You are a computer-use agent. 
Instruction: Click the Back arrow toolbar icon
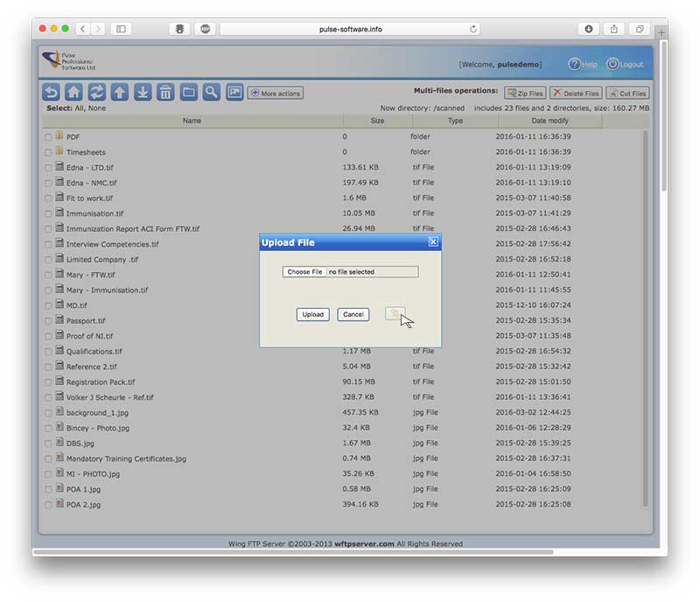pos(51,92)
